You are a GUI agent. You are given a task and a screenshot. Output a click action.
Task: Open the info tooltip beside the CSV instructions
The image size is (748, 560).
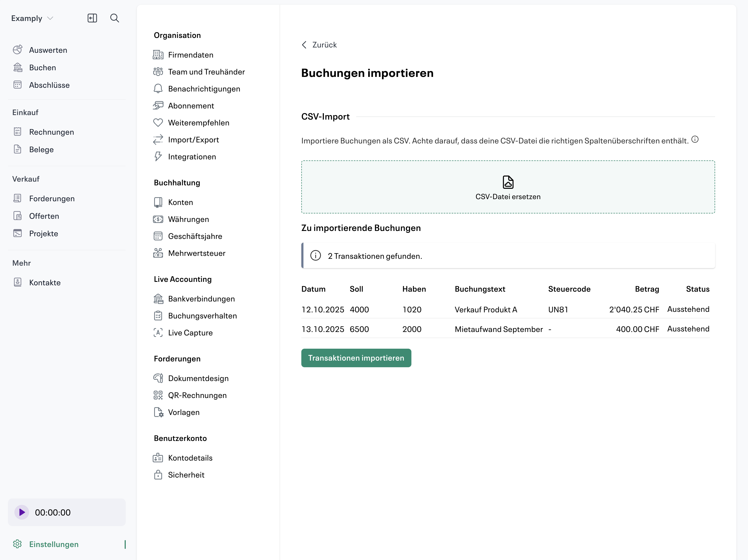(695, 139)
